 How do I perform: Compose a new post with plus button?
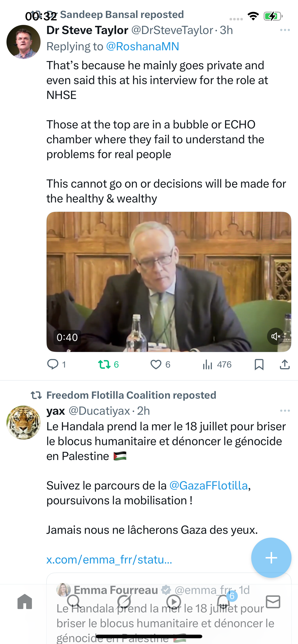click(x=271, y=558)
